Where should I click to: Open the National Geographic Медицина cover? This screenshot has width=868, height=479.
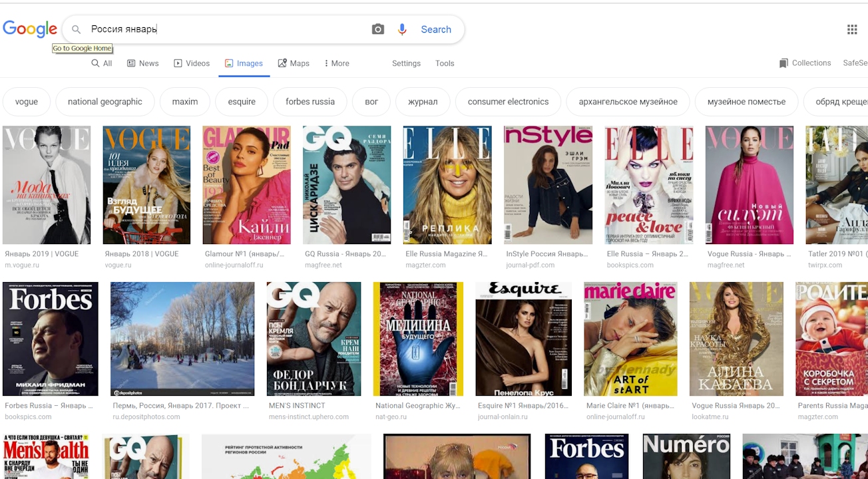coord(418,339)
